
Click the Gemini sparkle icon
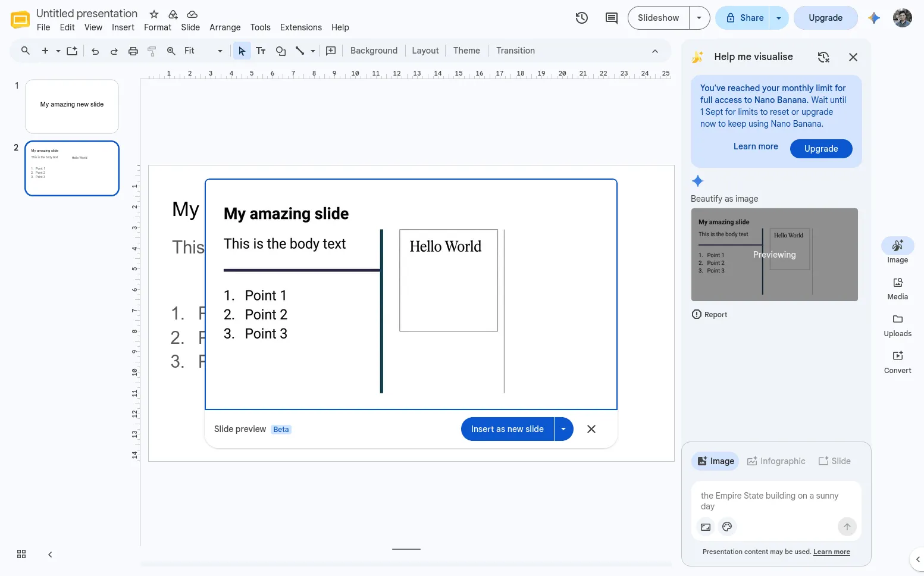tap(874, 18)
